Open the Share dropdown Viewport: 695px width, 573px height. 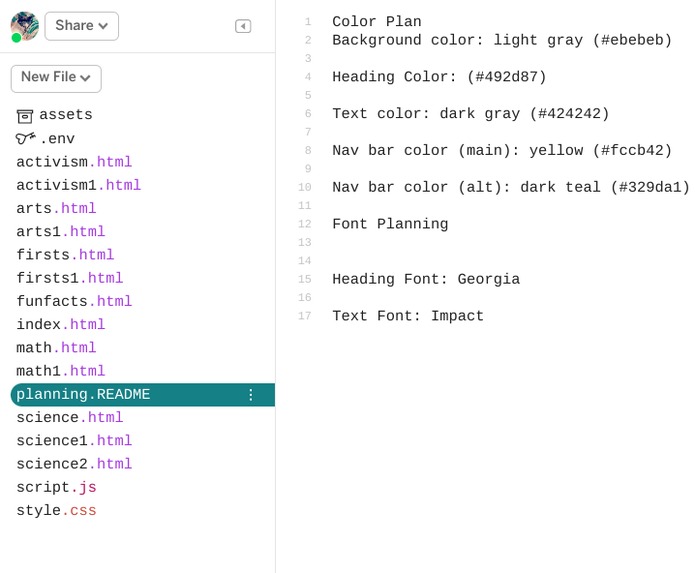pos(82,26)
